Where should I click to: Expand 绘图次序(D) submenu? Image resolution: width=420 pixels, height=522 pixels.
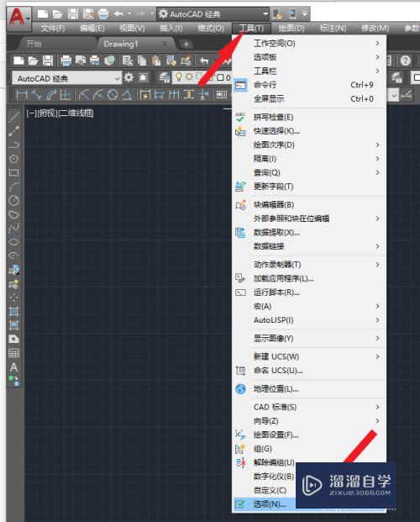[x=309, y=145]
